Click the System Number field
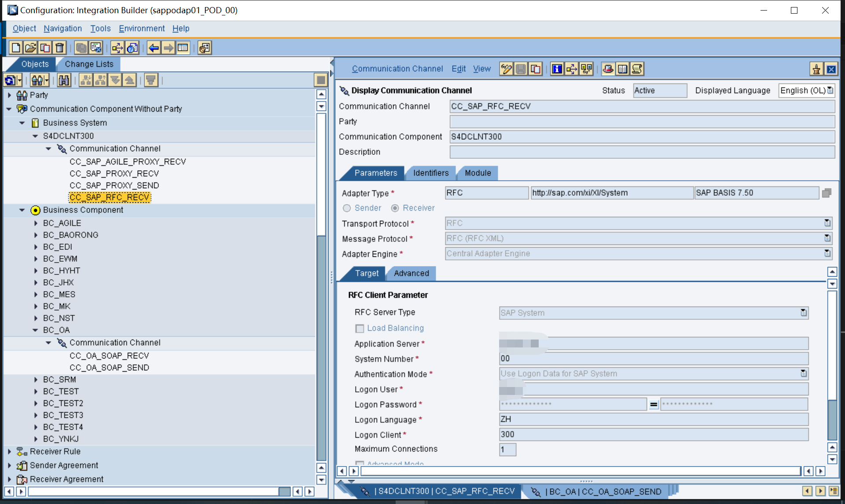 click(x=654, y=358)
